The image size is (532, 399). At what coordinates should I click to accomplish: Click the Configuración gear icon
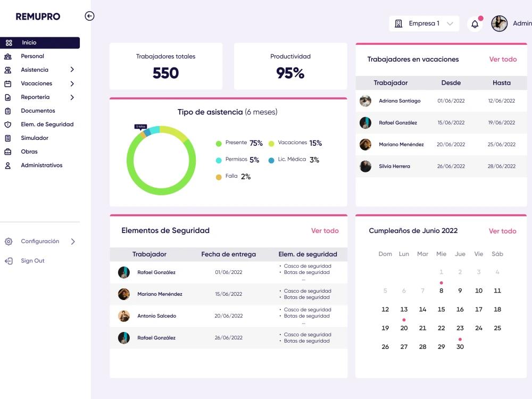(9, 241)
